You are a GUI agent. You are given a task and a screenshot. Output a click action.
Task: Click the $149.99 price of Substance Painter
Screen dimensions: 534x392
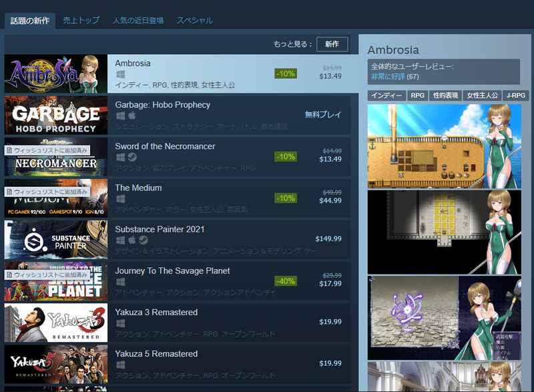coord(328,239)
